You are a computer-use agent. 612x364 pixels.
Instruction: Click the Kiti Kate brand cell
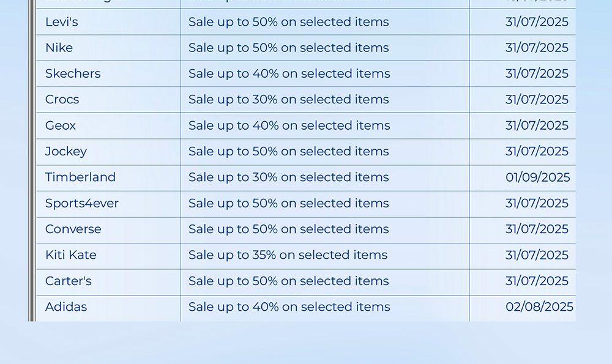(x=108, y=255)
